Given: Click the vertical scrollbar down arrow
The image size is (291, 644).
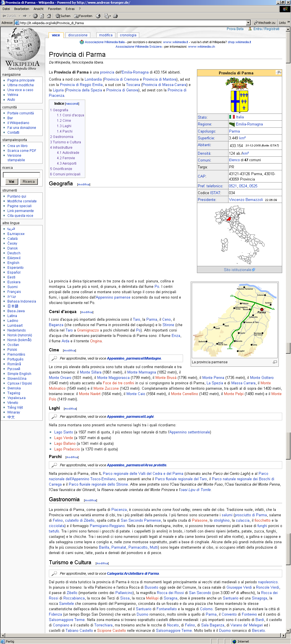Looking at the screenshot, I should (288, 631).
